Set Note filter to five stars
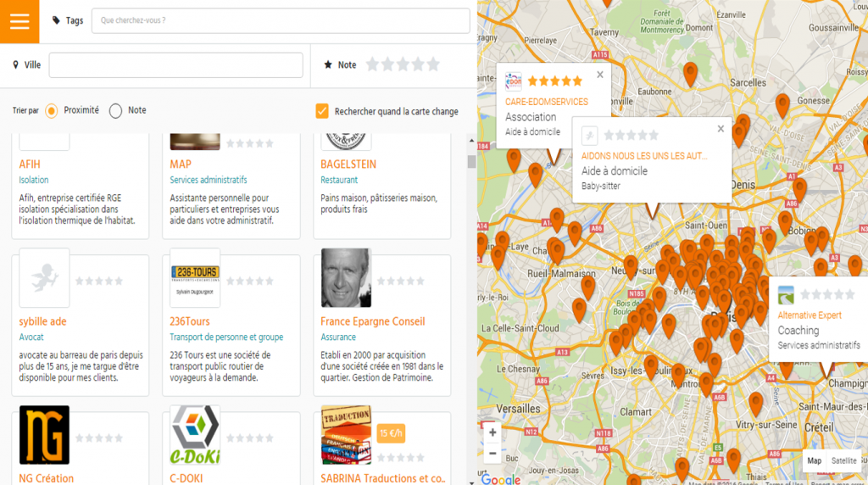 [433, 64]
